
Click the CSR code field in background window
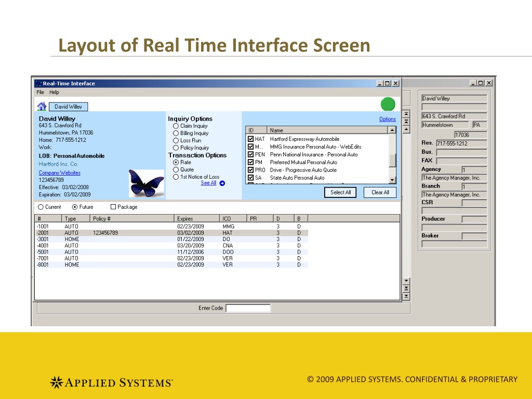click(474, 203)
